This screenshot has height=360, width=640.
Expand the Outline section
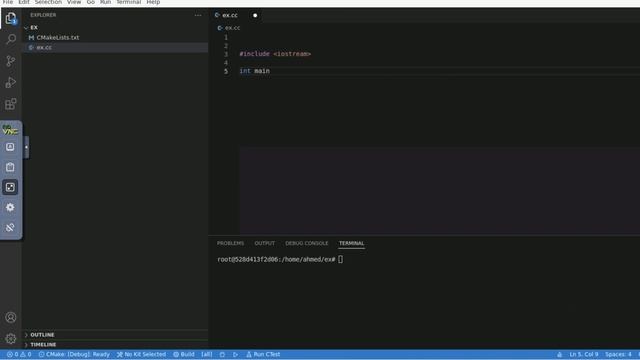click(x=42, y=335)
